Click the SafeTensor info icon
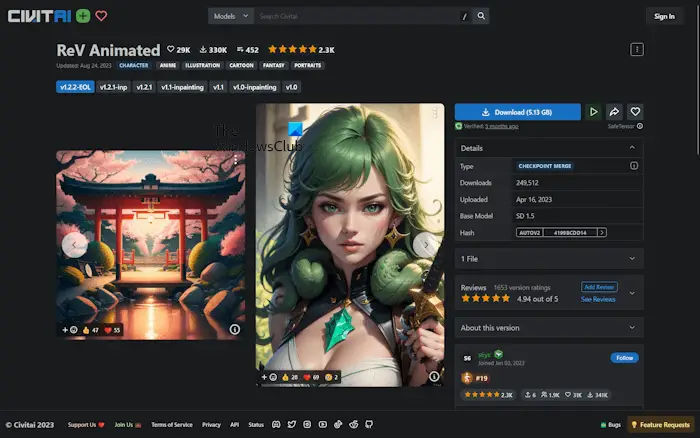The image size is (700, 438). pyautogui.click(x=640, y=126)
